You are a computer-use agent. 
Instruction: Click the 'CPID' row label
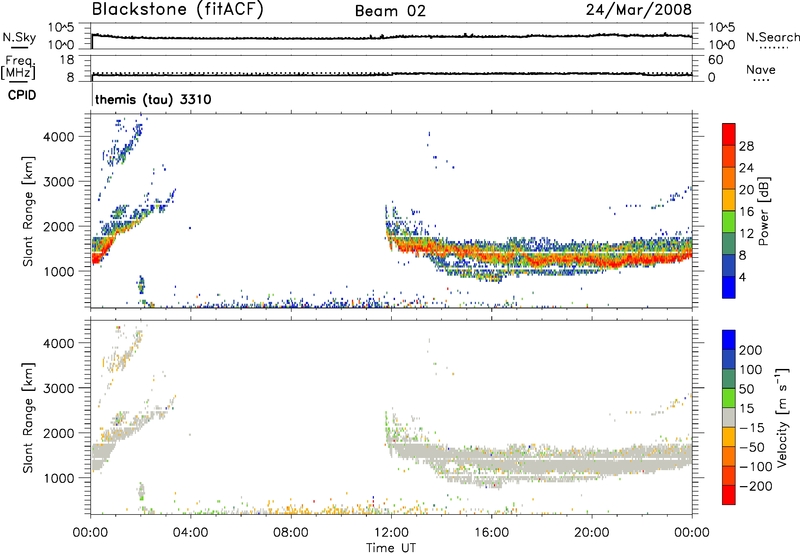click(22, 95)
